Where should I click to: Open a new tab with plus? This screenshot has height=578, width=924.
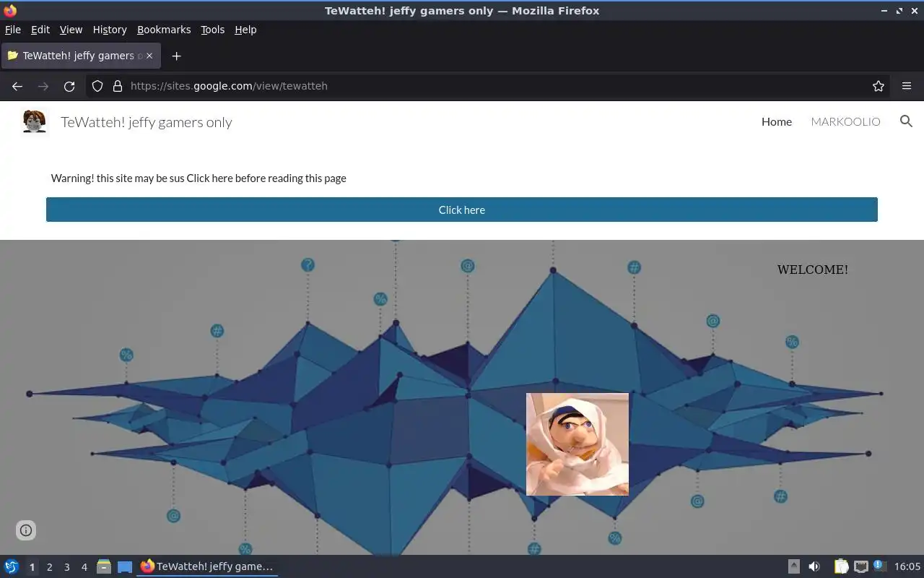point(176,56)
